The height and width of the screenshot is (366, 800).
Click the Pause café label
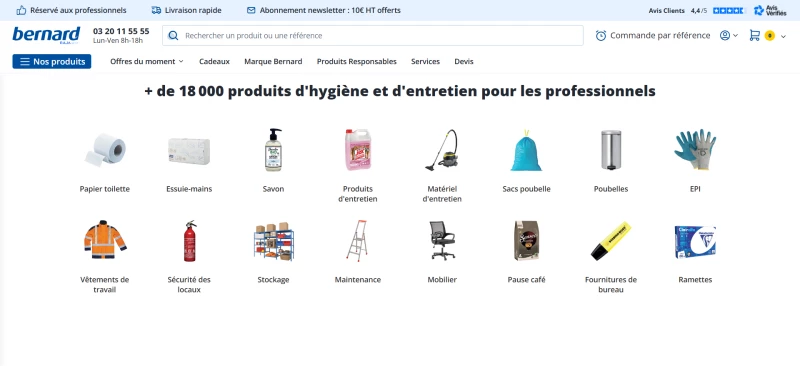tap(527, 280)
